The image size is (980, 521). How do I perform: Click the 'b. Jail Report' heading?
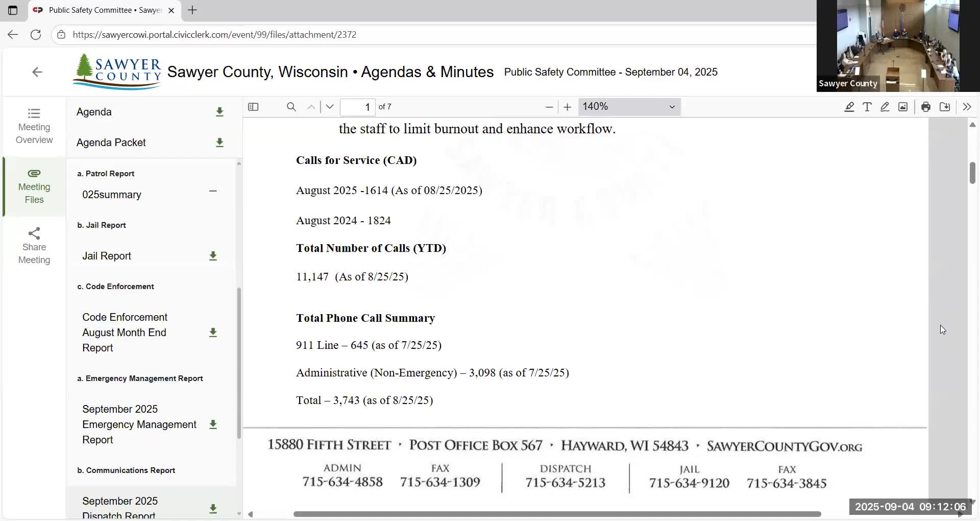click(102, 225)
